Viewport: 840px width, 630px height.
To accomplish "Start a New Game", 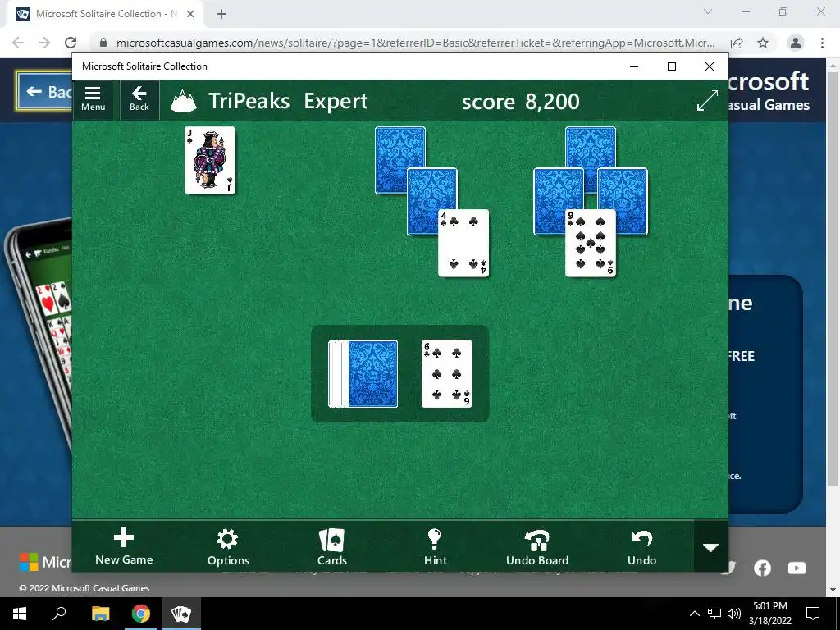I will 124,546.
